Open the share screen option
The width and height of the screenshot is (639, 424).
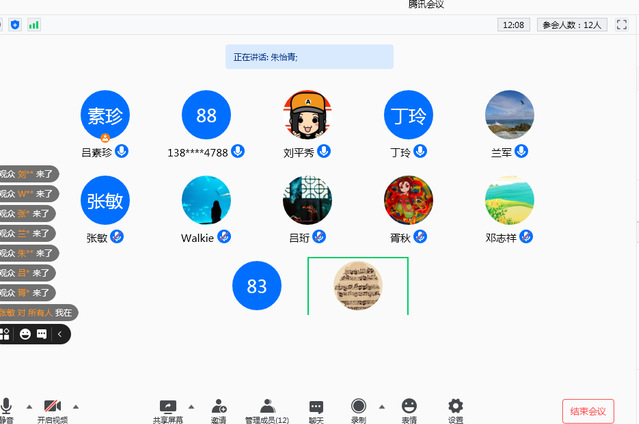coord(168,405)
